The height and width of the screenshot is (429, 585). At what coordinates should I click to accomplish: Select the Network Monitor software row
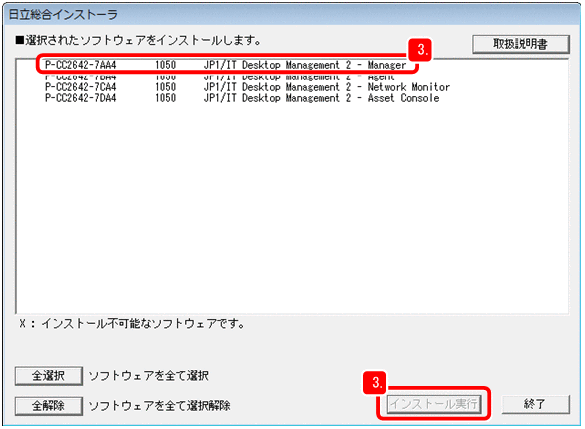coord(247,87)
